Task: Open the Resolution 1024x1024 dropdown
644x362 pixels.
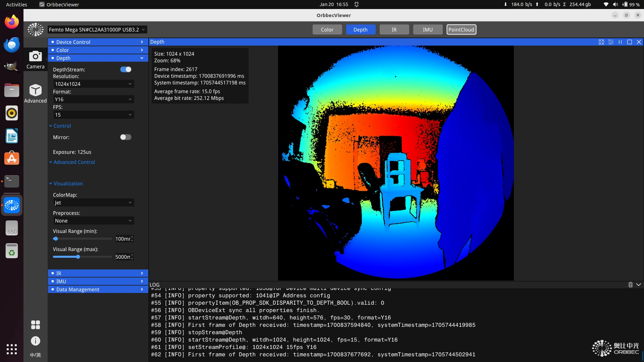Action: [x=94, y=84]
